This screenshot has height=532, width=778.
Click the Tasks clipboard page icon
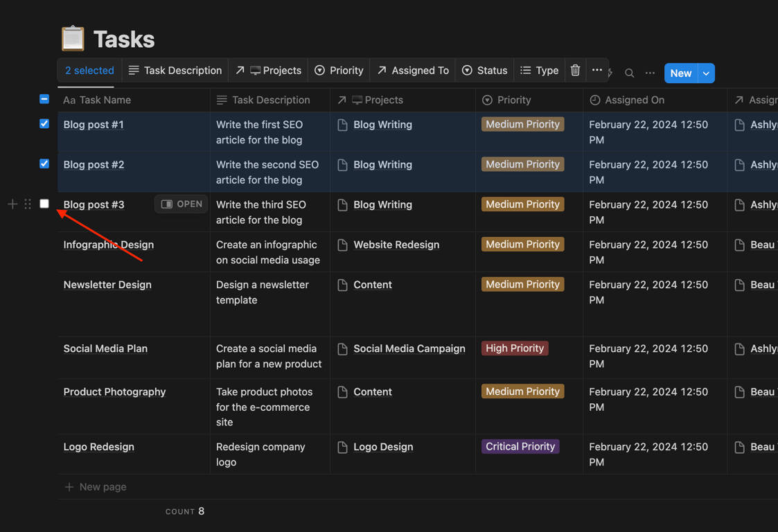point(73,39)
